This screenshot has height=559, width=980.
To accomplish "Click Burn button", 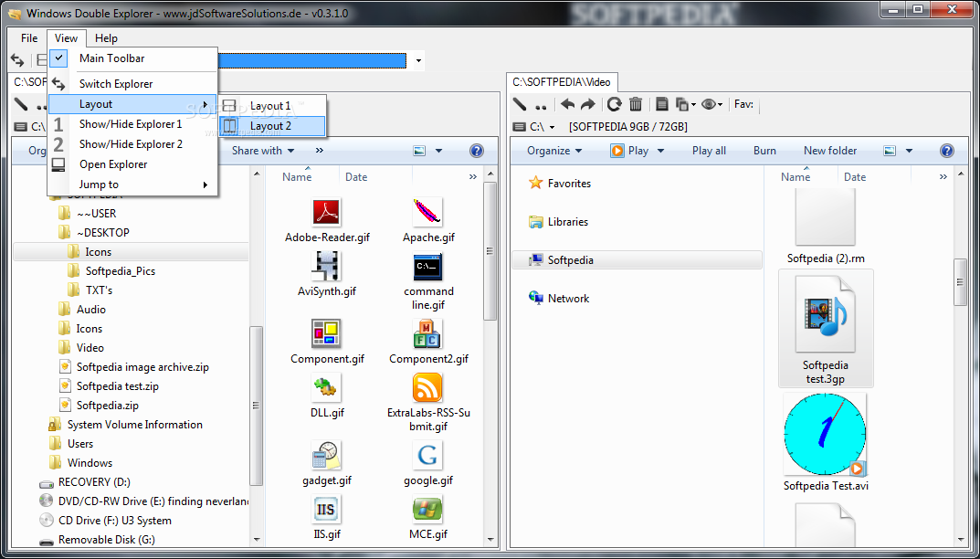I will click(x=764, y=150).
